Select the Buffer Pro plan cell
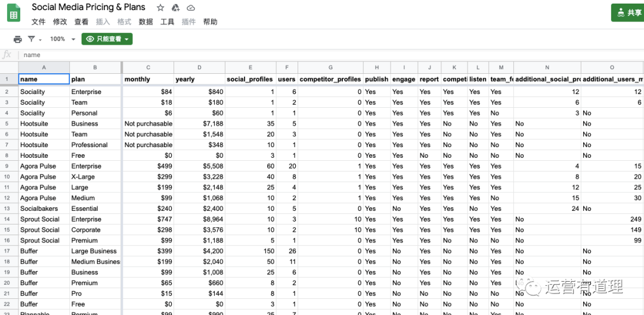 [x=95, y=293]
